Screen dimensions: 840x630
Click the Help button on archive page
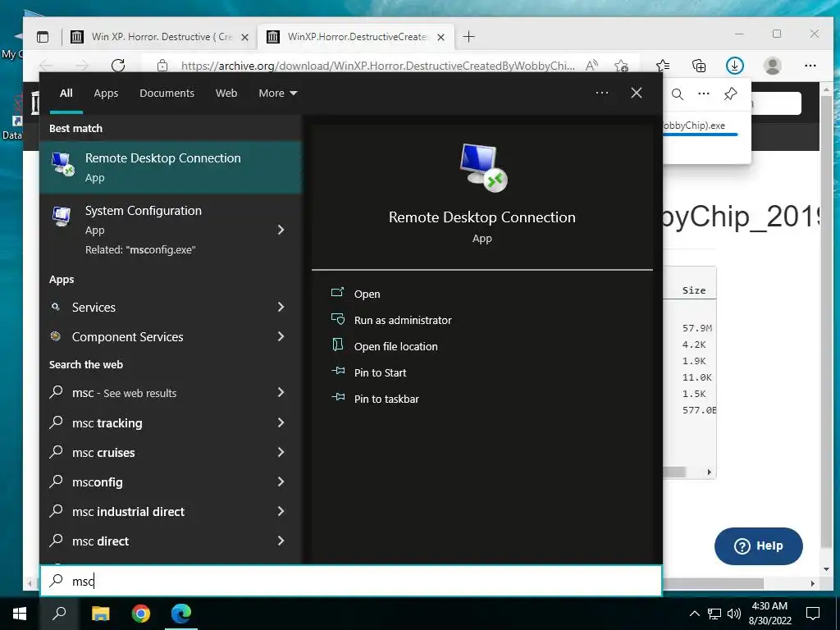tap(758, 546)
